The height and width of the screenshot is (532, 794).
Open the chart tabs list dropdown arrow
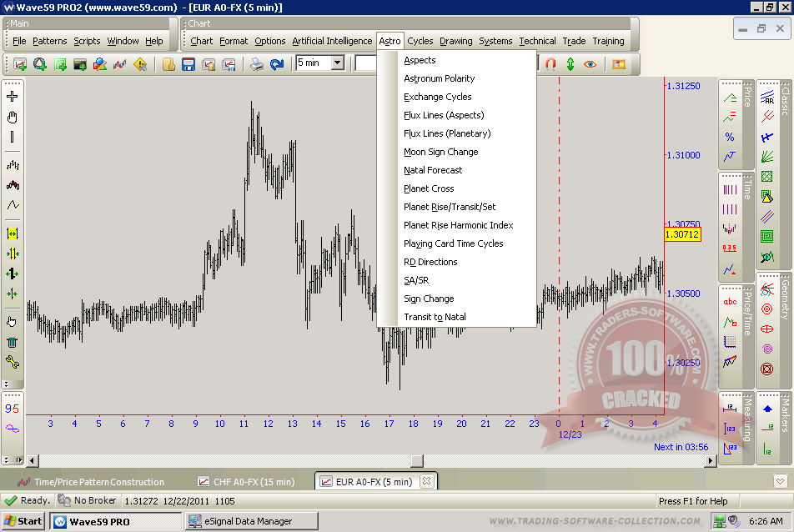click(x=780, y=481)
